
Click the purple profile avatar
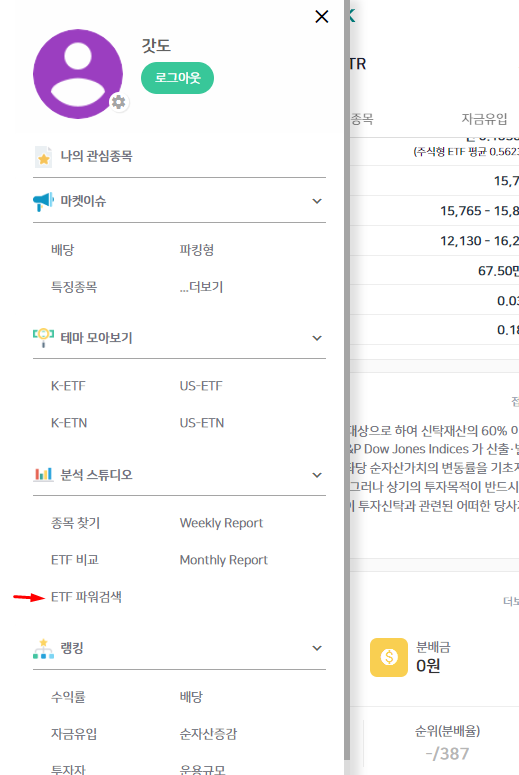click(x=78, y=74)
